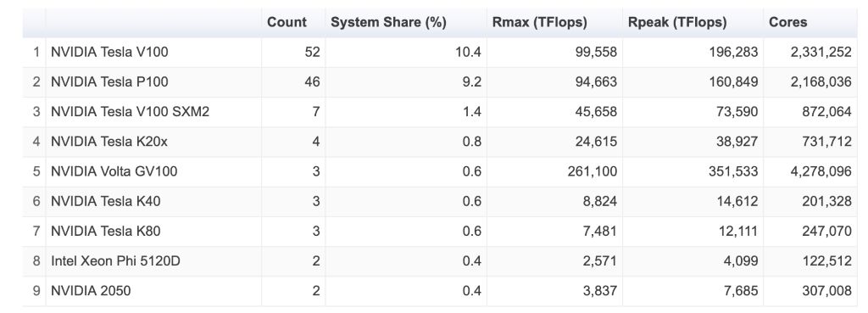Image resolution: width=868 pixels, height=313 pixels.
Task: Select the NVIDIA Tesla V100 row name
Action: pos(109,52)
